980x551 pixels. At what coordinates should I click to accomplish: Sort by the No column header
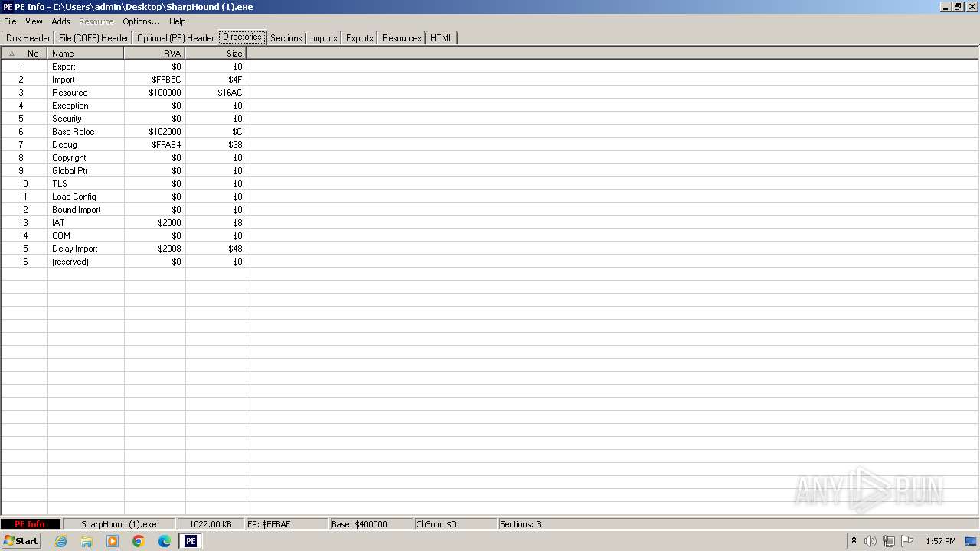tap(24, 54)
